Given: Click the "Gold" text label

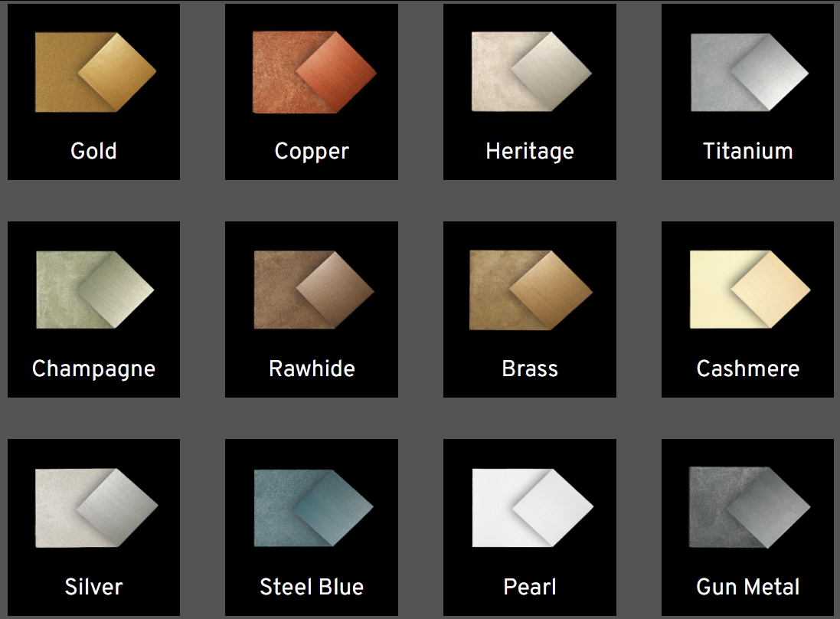Looking at the screenshot, I should click(x=93, y=151).
